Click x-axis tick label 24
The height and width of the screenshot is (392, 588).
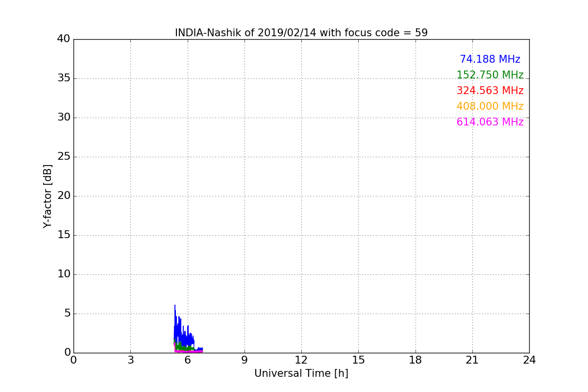pyautogui.click(x=529, y=360)
